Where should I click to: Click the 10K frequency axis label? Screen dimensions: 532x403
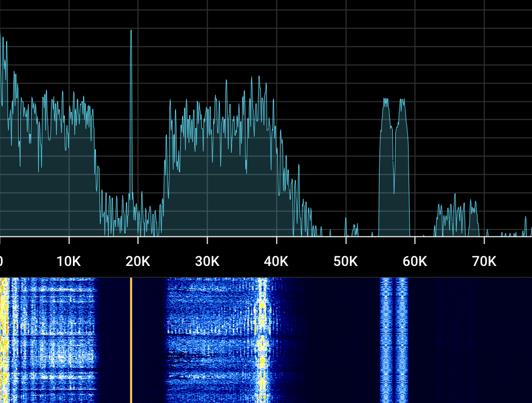tap(69, 262)
